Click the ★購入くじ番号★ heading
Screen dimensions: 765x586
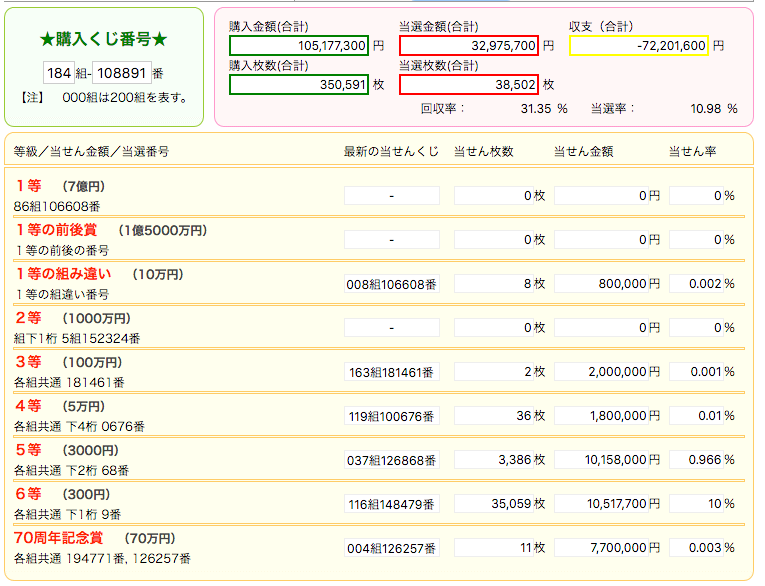click(103, 39)
